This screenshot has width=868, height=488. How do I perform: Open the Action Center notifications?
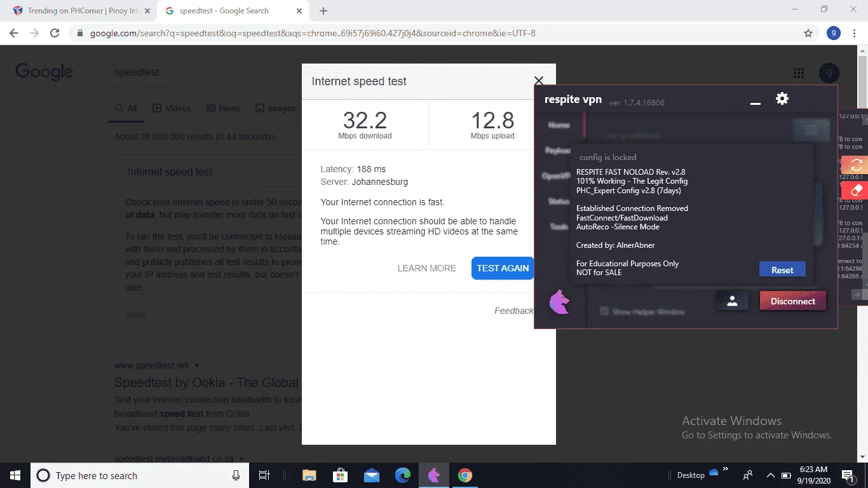847,475
